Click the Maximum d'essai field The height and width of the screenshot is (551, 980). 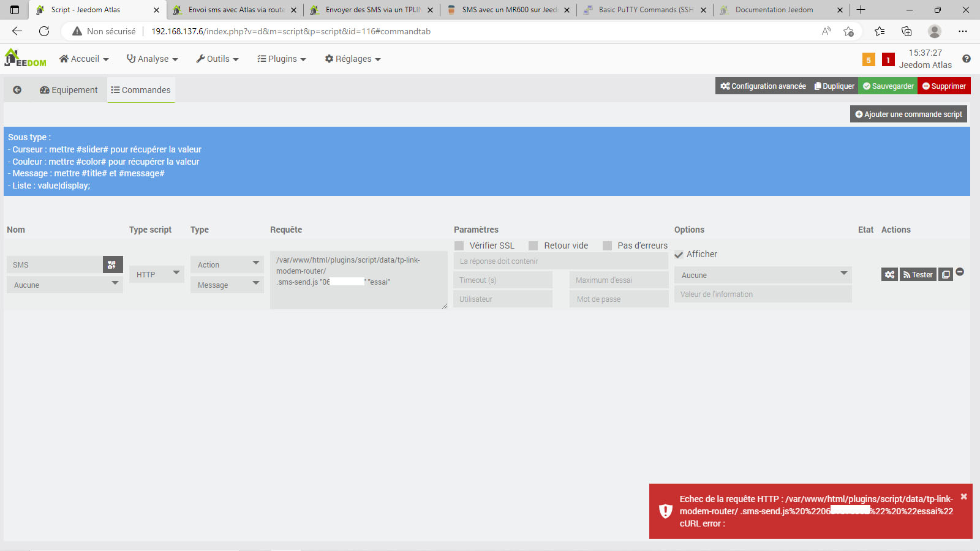pyautogui.click(x=619, y=280)
